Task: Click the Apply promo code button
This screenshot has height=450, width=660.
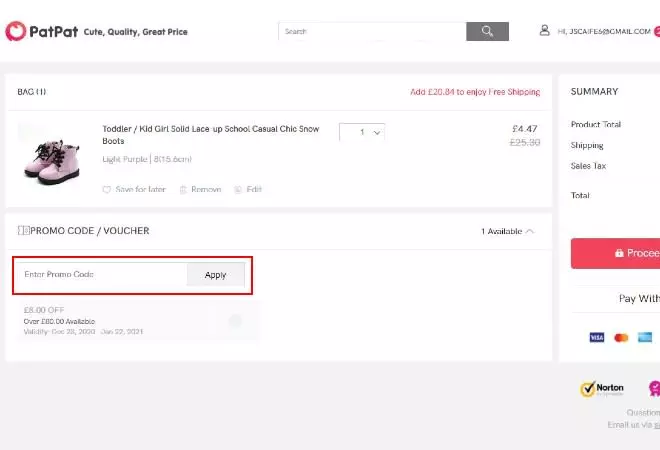Action: coord(216,274)
